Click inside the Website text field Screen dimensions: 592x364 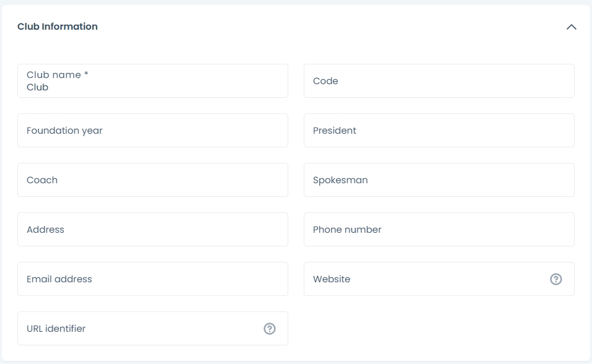coord(428,279)
